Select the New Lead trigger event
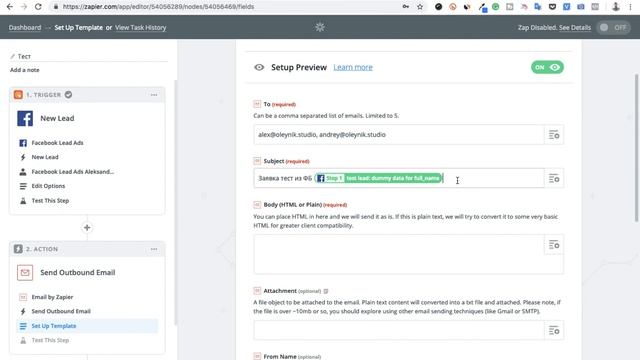640x360 pixels. (45, 157)
